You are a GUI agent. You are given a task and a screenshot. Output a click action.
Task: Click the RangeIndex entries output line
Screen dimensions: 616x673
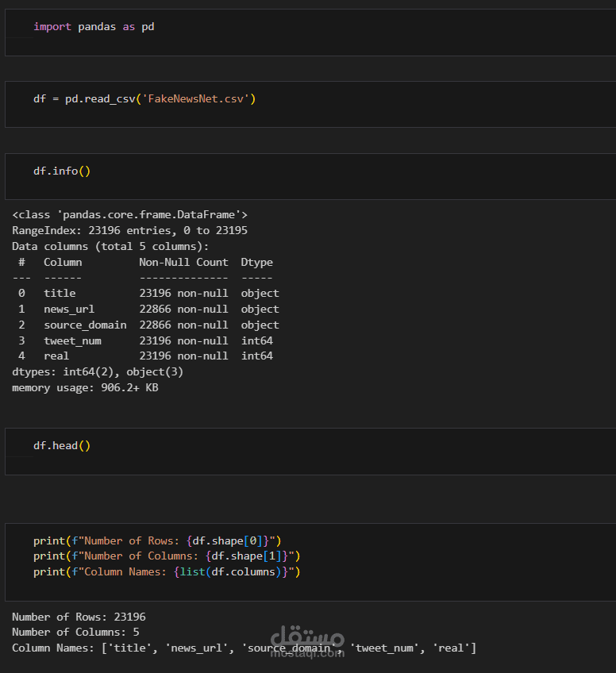point(129,230)
